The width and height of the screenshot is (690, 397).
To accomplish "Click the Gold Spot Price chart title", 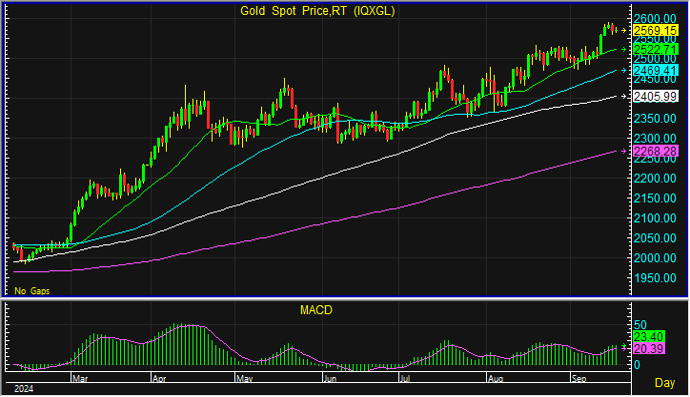I will point(318,11).
